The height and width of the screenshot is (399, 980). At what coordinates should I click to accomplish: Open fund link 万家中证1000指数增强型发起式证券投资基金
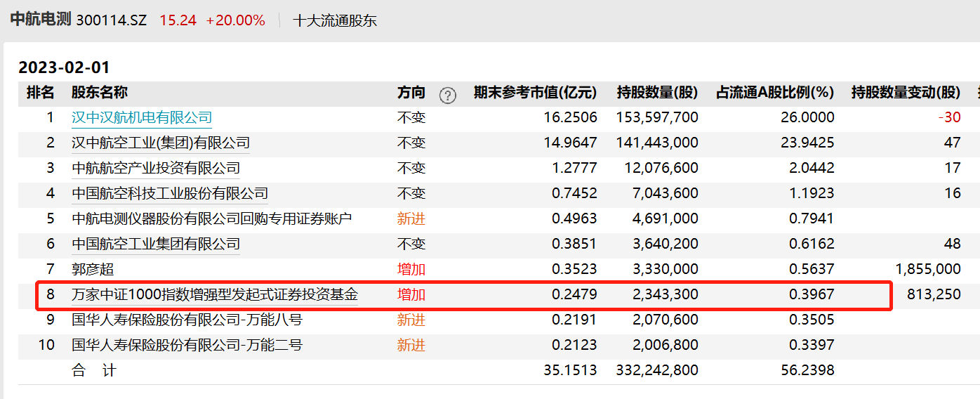click(x=215, y=294)
